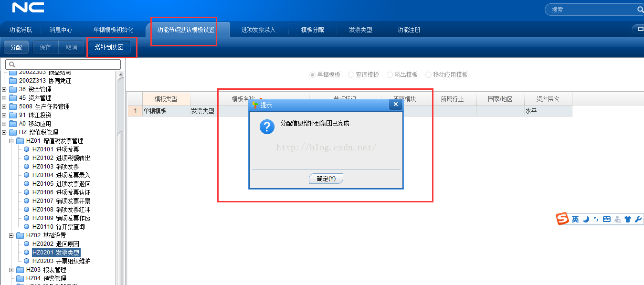Click the folder icon for HZ 增值税管理
644x285 pixels.
(13, 132)
